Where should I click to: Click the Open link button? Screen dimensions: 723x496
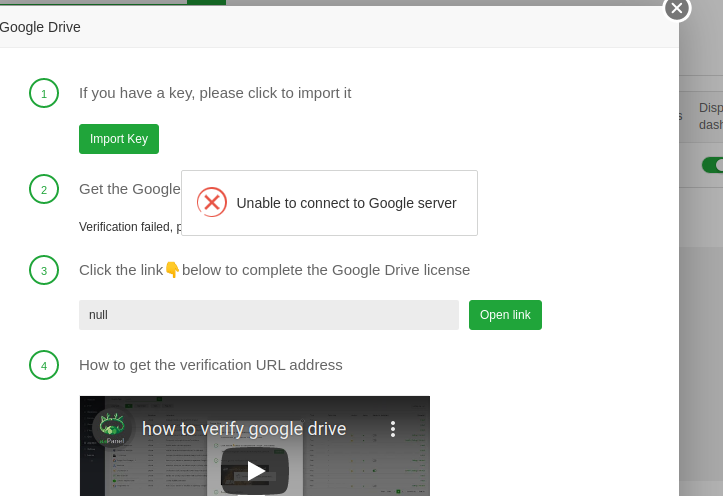[x=505, y=315]
